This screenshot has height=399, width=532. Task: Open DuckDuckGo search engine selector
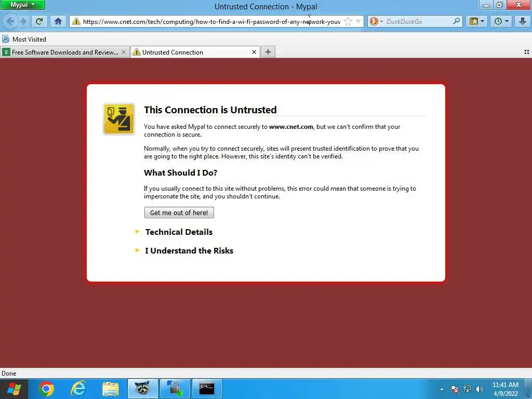pyautogui.click(x=376, y=21)
